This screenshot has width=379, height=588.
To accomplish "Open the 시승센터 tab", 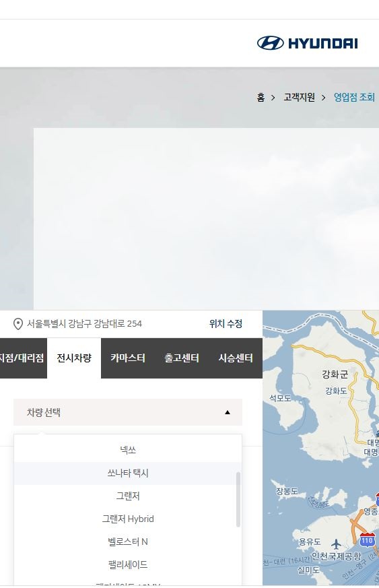I will click(x=236, y=358).
